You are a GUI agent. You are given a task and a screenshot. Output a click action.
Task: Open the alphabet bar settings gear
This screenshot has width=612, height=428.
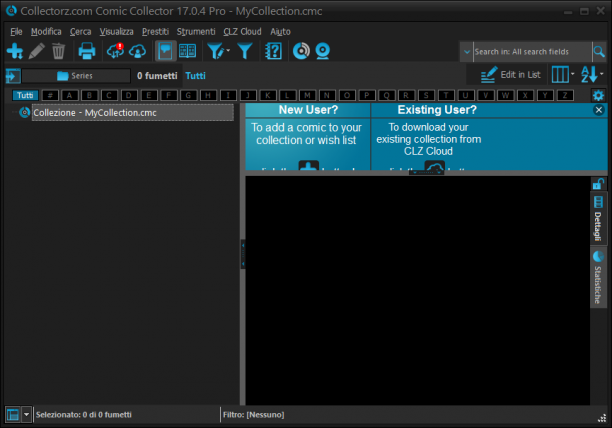598,95
